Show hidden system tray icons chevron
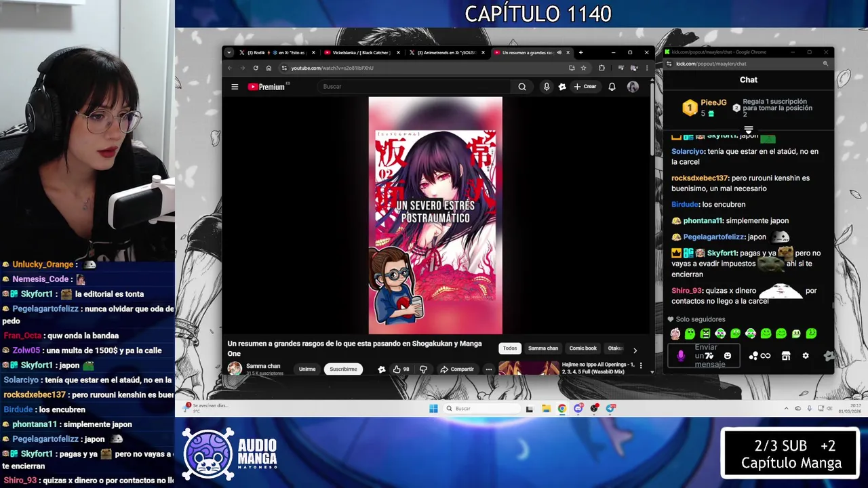 [x=786, y=409]
